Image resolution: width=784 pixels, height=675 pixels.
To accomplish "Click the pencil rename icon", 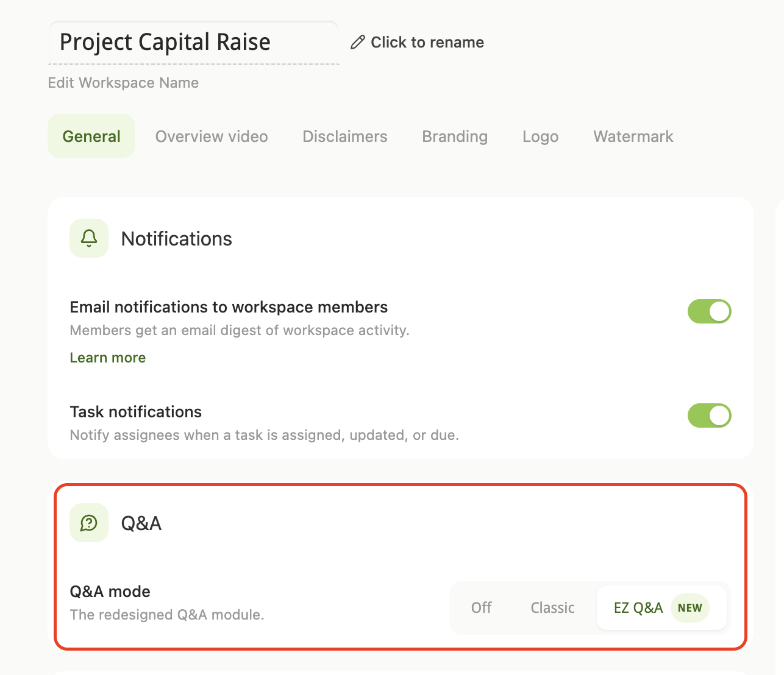I will pos(358,42).
